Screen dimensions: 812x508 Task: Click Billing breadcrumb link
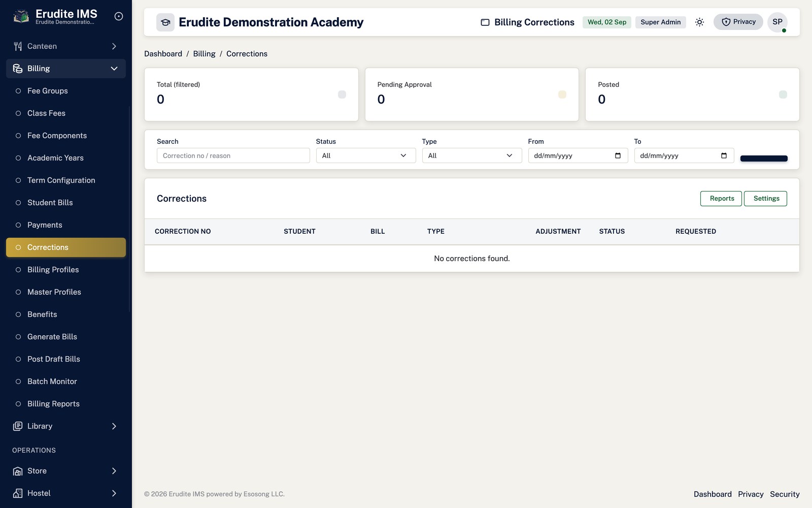click(x=204, y=54)
